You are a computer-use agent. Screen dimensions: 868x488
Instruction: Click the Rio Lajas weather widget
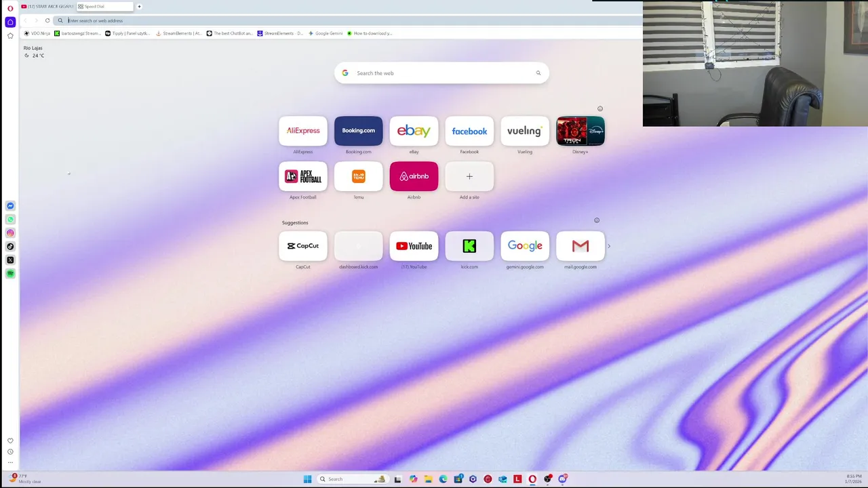33,52
